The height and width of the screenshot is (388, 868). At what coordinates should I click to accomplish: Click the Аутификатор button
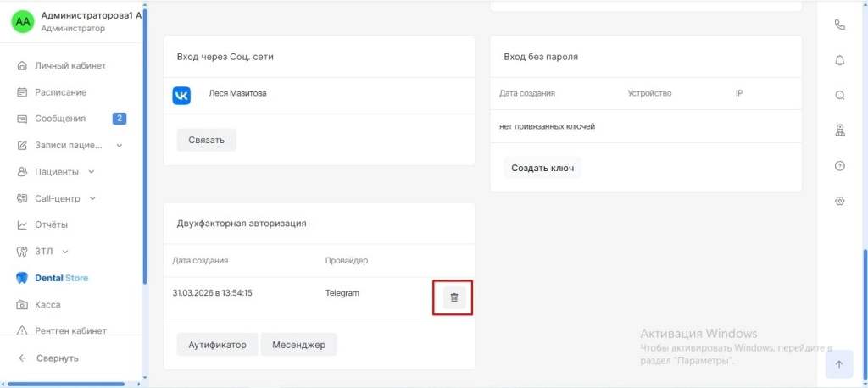pos(217,345)
